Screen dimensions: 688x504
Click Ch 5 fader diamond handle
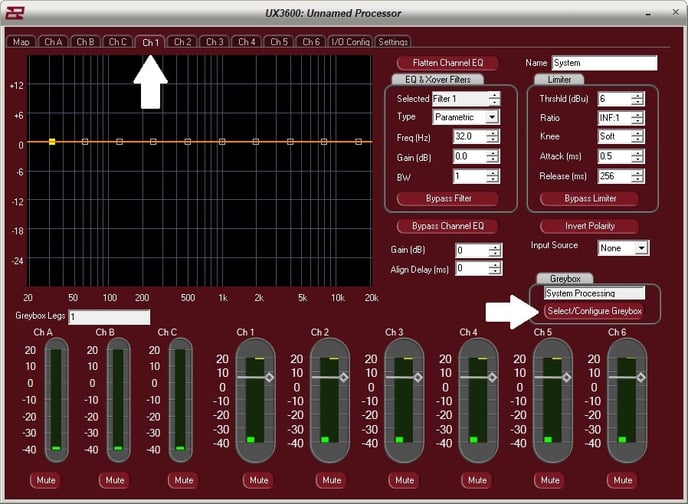(x=566, y=377)
